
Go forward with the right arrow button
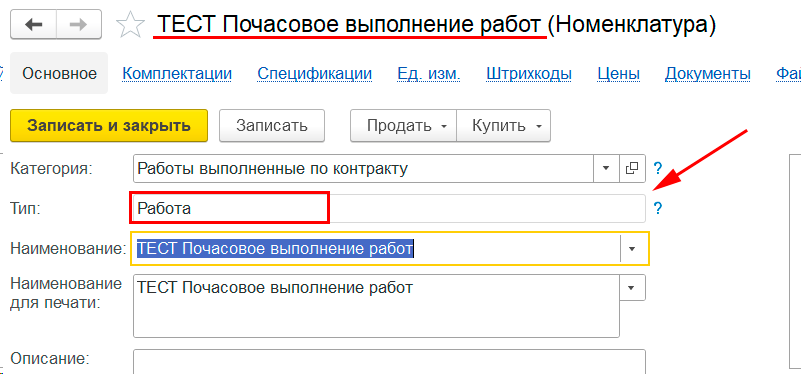coord(79,24)
